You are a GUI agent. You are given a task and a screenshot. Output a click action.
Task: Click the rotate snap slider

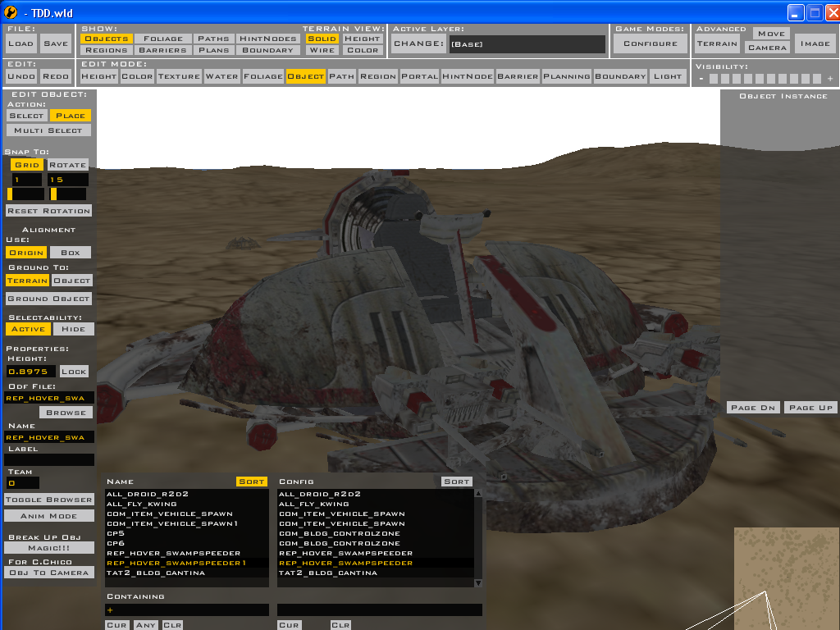click(x=68, y=194)
